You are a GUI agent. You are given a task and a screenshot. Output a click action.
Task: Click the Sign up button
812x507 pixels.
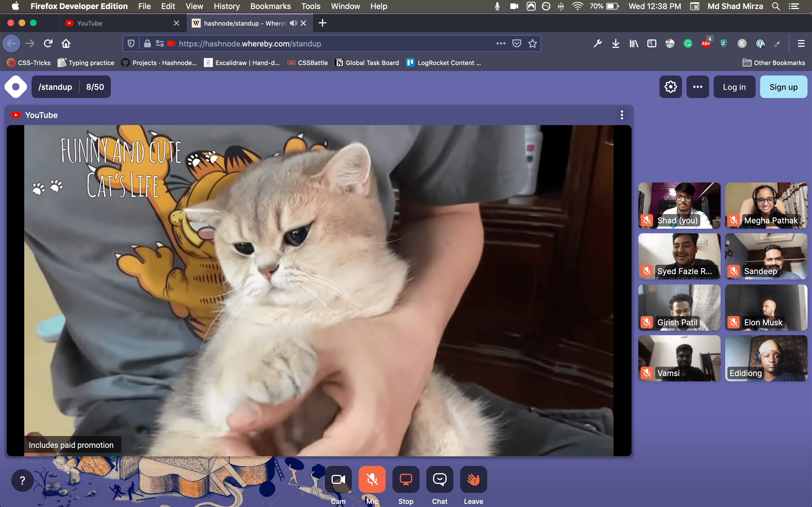click(x=783, y=87)
